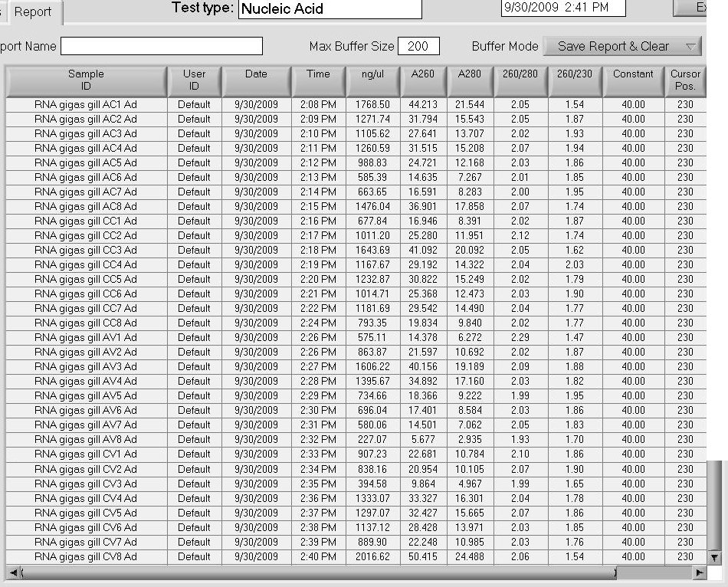Image resolution: width=728 pixels, height=587 pixels.
Task: Click the vertical scrollbar down arrow
Action: [x=714, y=558]
